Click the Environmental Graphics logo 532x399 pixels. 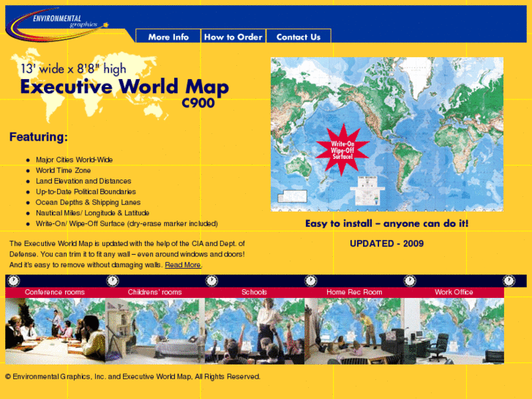click(58, 24)
